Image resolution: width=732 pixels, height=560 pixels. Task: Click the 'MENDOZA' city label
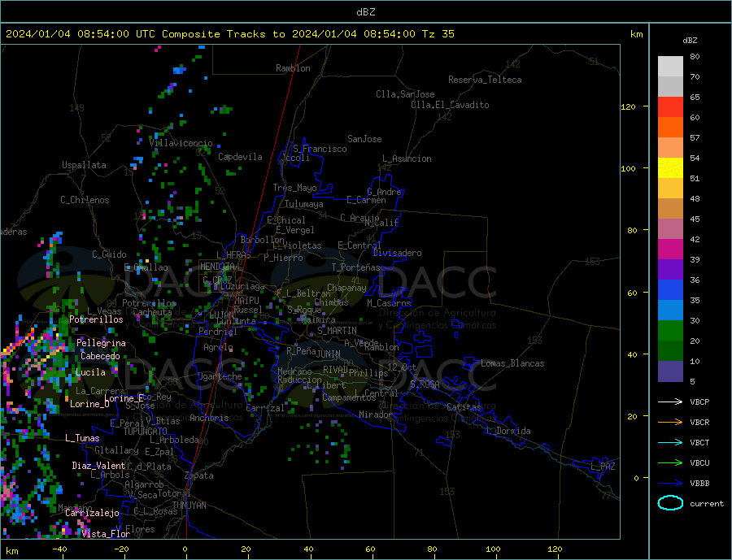tap(217, 267)
